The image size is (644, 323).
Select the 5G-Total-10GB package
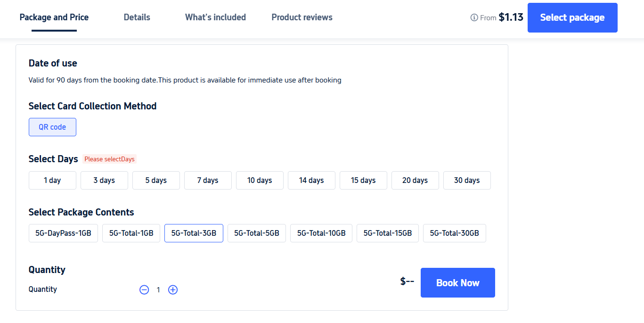[x=321, y=233]
